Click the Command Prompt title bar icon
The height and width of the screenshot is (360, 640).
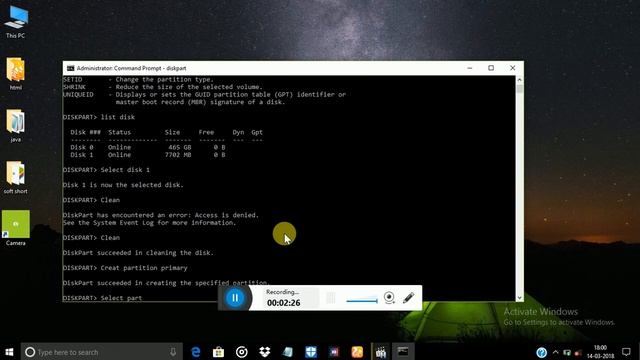[x=71, y=68]
